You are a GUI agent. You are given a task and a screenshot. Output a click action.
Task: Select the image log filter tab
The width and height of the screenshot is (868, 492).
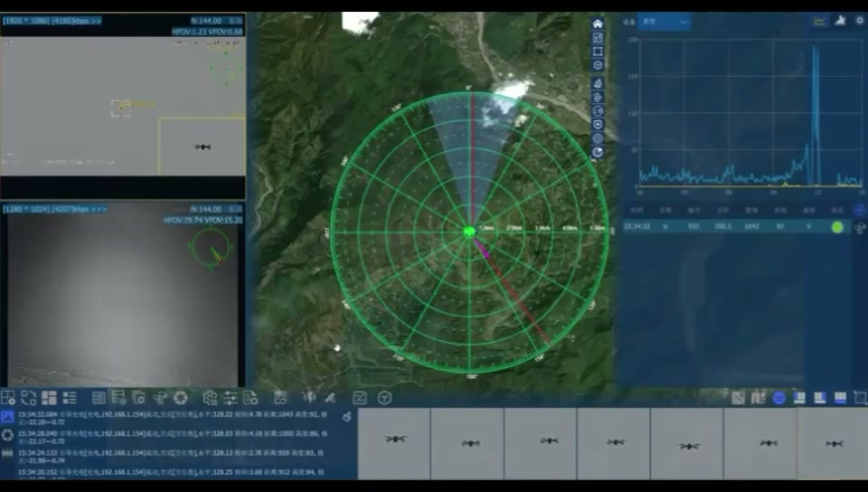7,416
